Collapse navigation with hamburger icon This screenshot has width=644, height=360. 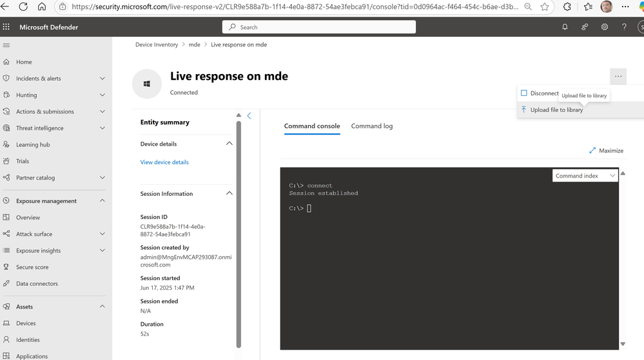pyautogui.click(x=6, y=45)
